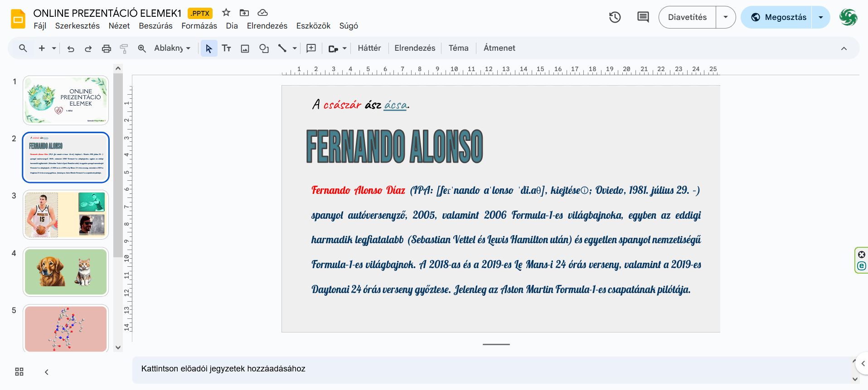Insert a text box
This screenshot has width=868, height=390.
226,48
